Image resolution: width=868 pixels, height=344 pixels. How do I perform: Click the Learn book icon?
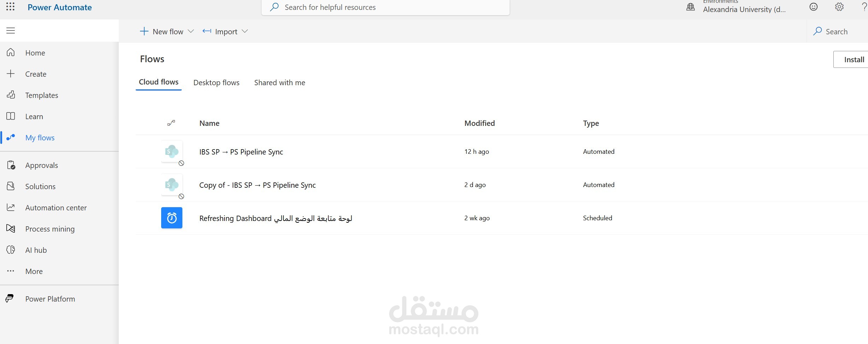(x=11, y=116)
